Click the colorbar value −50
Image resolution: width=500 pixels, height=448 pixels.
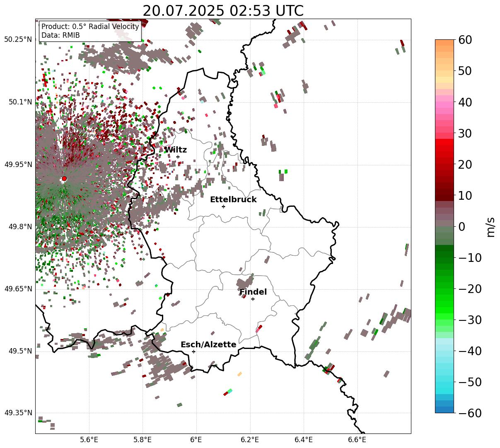pyautogui.click(x=470, y=382)
